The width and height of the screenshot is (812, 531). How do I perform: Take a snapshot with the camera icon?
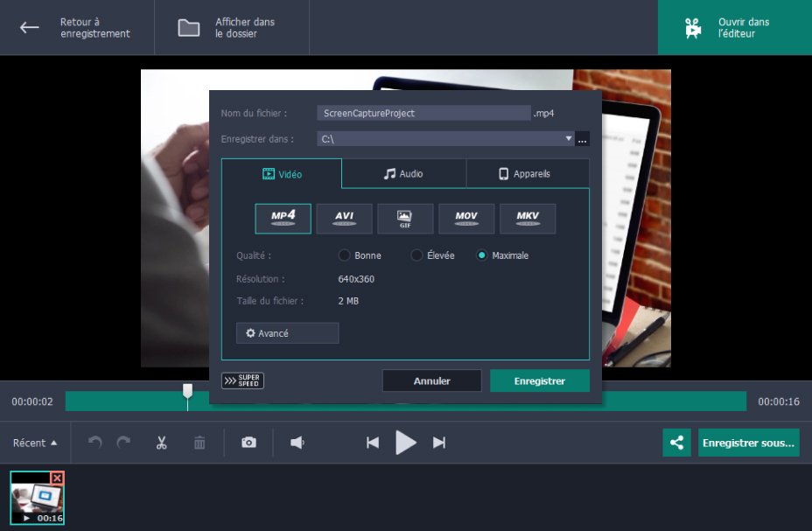(x=248, y=443)
